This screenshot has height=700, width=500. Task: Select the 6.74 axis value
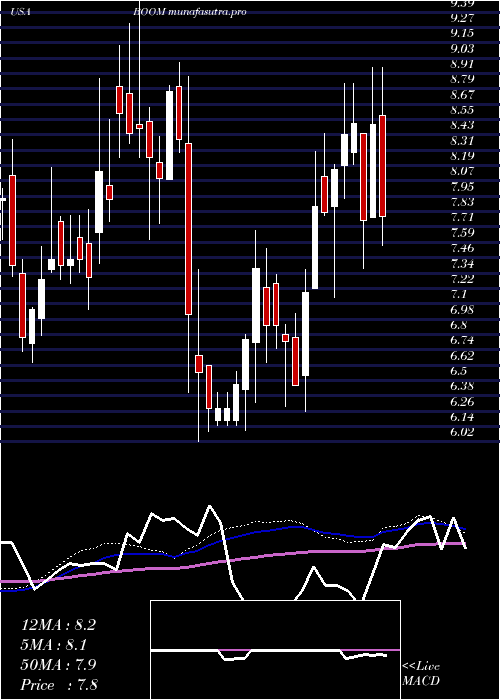coord(462,340)
